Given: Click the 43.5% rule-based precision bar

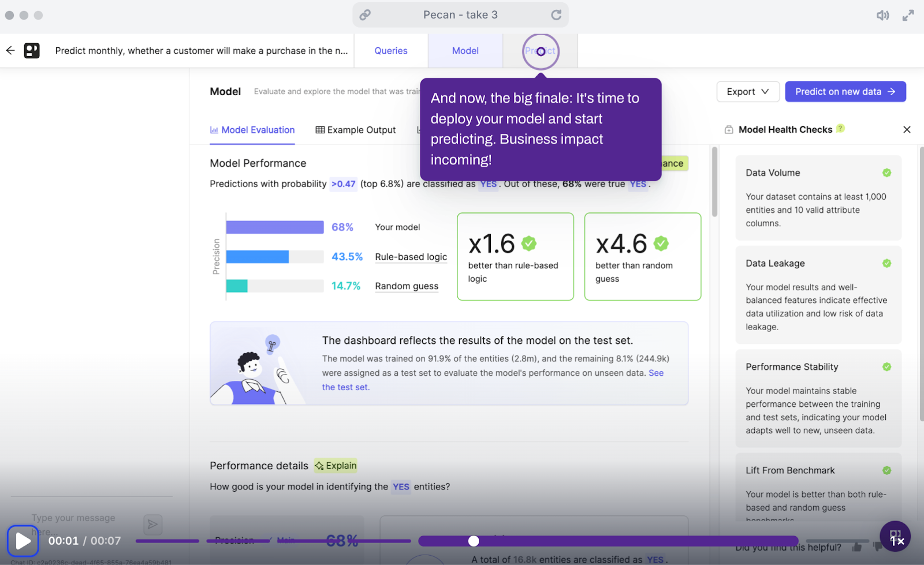Looking at the screenshot, I should pyautogui.click(x=258, y=257).
